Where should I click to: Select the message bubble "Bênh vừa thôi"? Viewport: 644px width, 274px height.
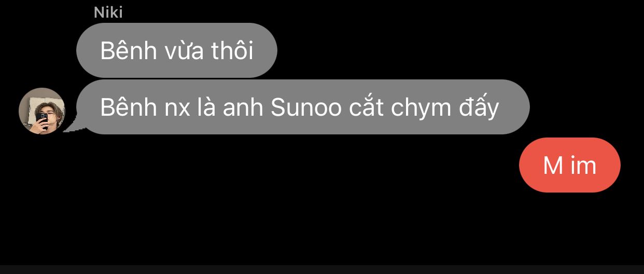177,50
